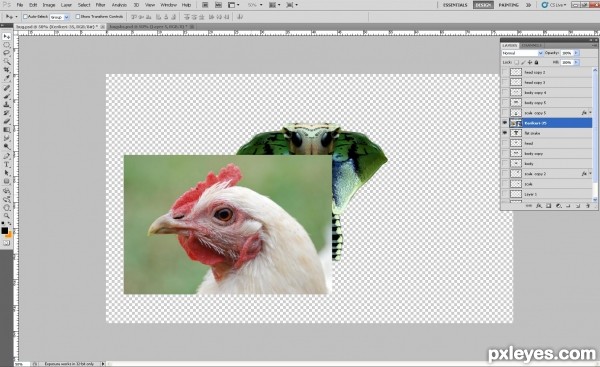Viewport: 600px width, 367px height.
Task: Select the History Brush tool
Action: point(7,113)
